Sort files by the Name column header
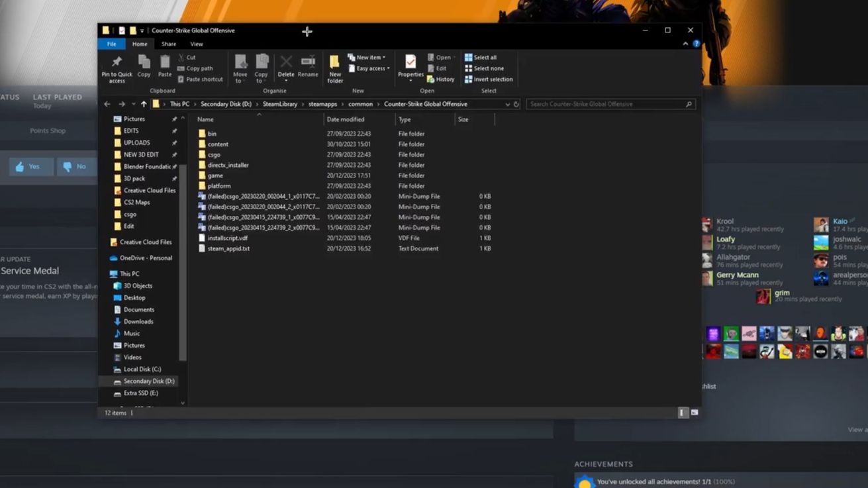Viewport: 868px width, 488px height. click(x=258, y=119)
